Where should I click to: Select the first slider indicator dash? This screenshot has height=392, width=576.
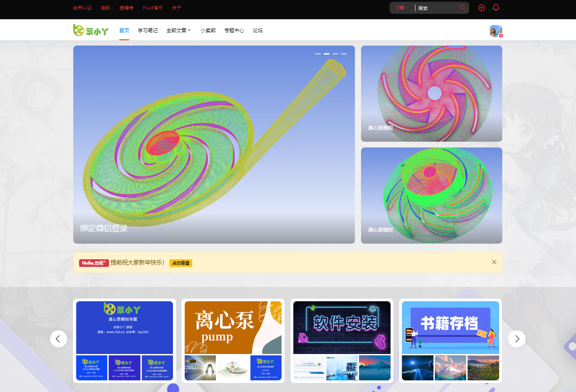(318, 54)
